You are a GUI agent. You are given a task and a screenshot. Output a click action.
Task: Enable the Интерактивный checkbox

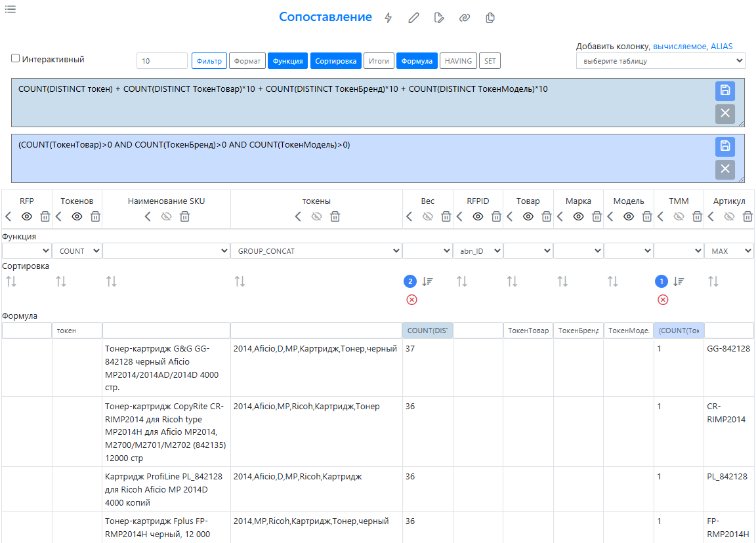click(x=16, y=58)
